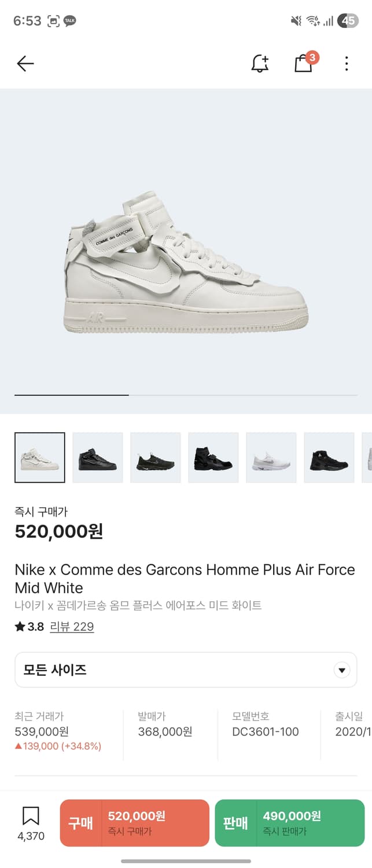Open the three-dot more options menu
The width and height of the screenshot is (372, 868).
coord(346,64)
